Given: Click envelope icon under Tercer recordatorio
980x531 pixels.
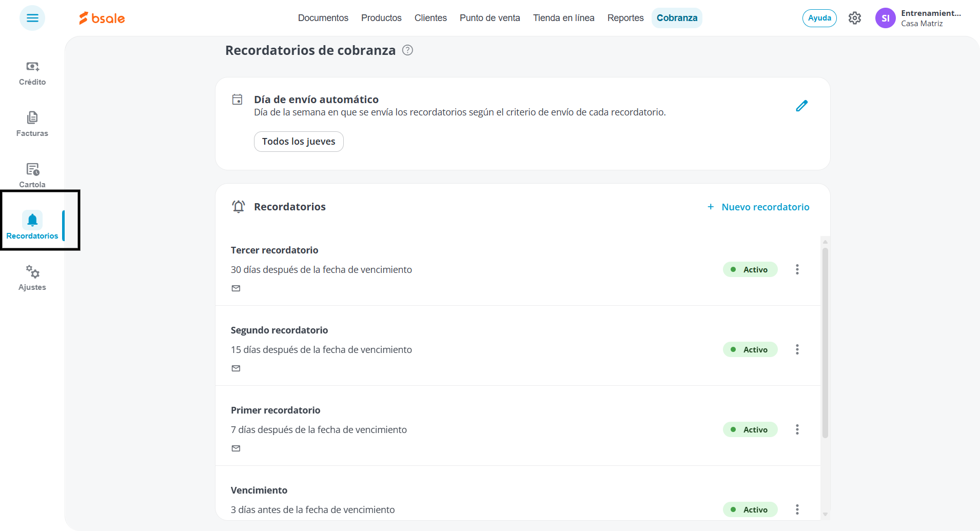Looking at the screenshot, I should (x=236, y=288).
